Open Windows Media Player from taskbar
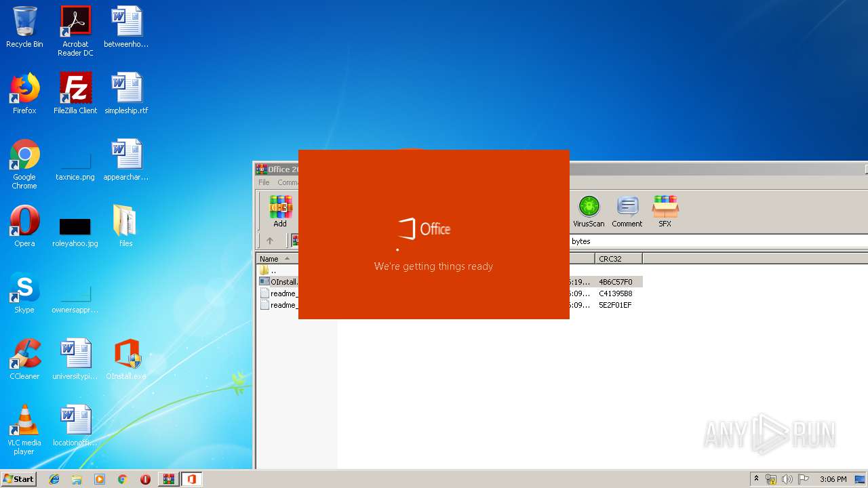The height and width of the screenshot is (488, 868). (x=100, y=479)
